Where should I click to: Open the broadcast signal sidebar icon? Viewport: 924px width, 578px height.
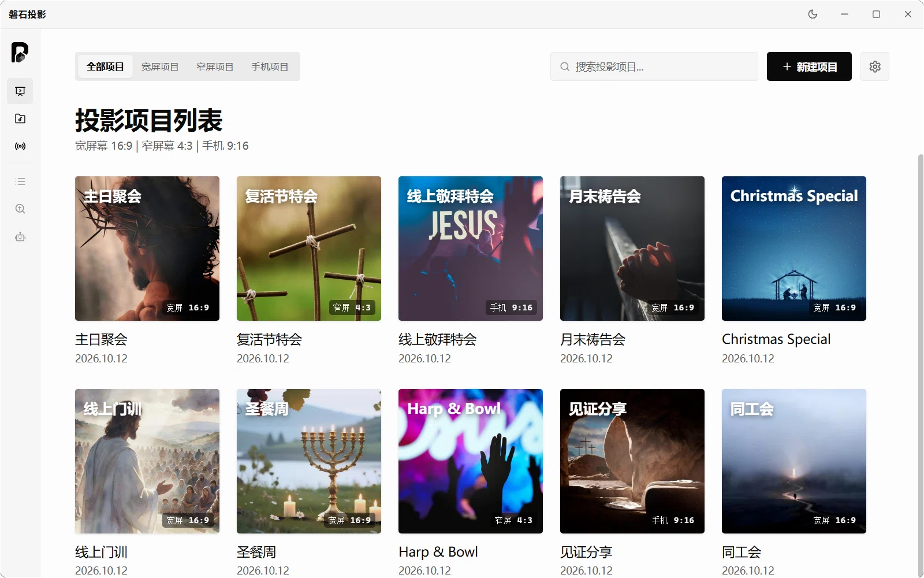point(20,146)
